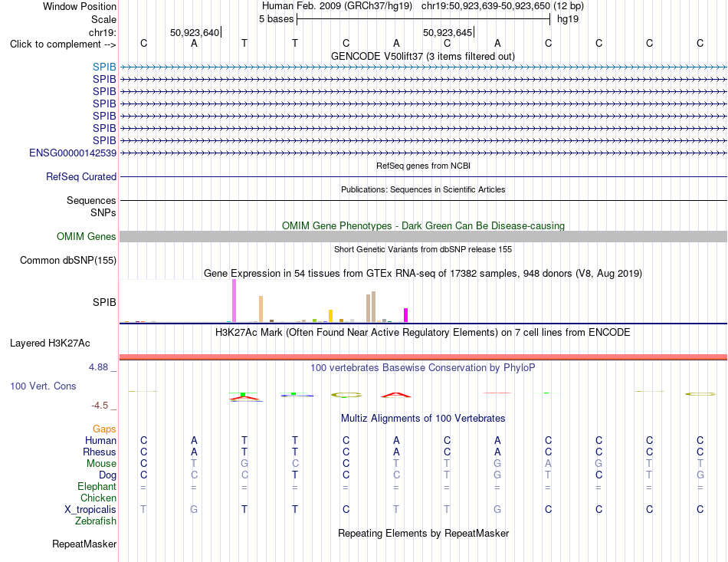Image resolution: width=728 pixels, height=562 pixels.
Task: Select the OMIM Genes track label
Action: [x=86, y=236]
